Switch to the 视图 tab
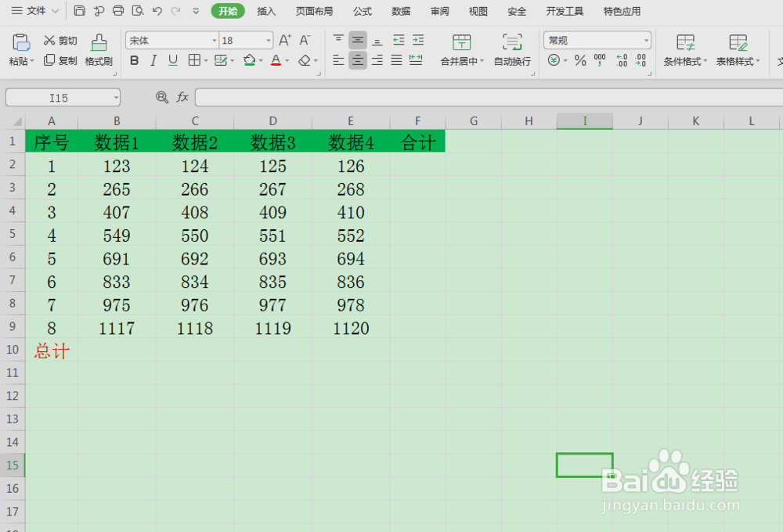The width and height of the screenshot is (783, 532). click(x=478, y=11)
